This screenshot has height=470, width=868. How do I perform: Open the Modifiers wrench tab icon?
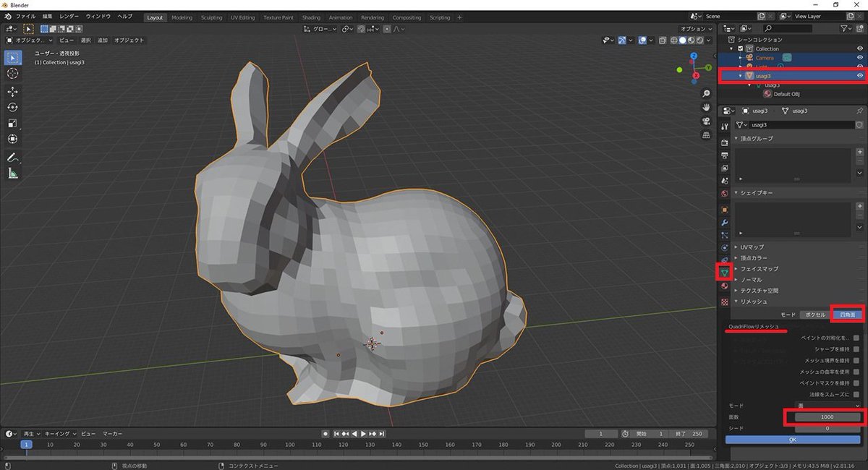[724, 223]
